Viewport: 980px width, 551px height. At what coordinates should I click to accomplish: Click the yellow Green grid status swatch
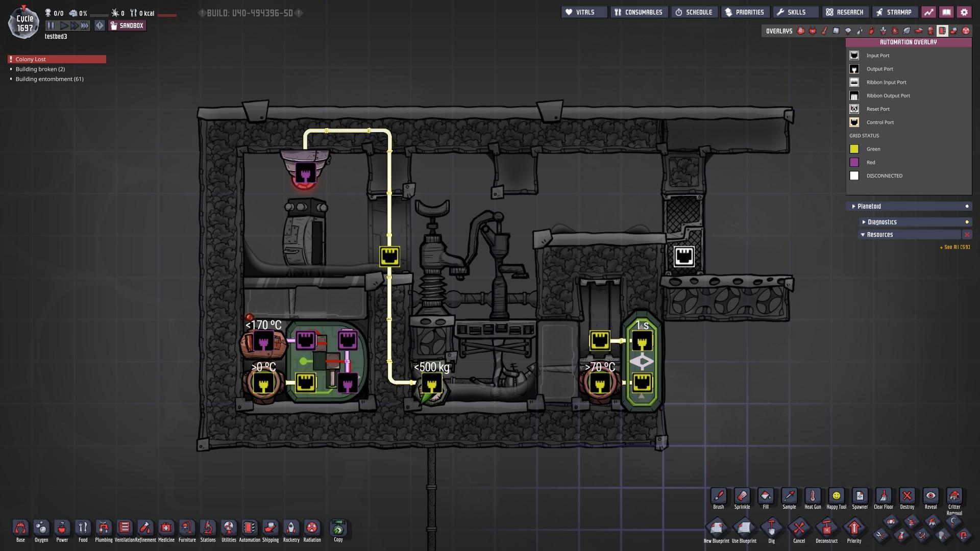coord(854,149)
